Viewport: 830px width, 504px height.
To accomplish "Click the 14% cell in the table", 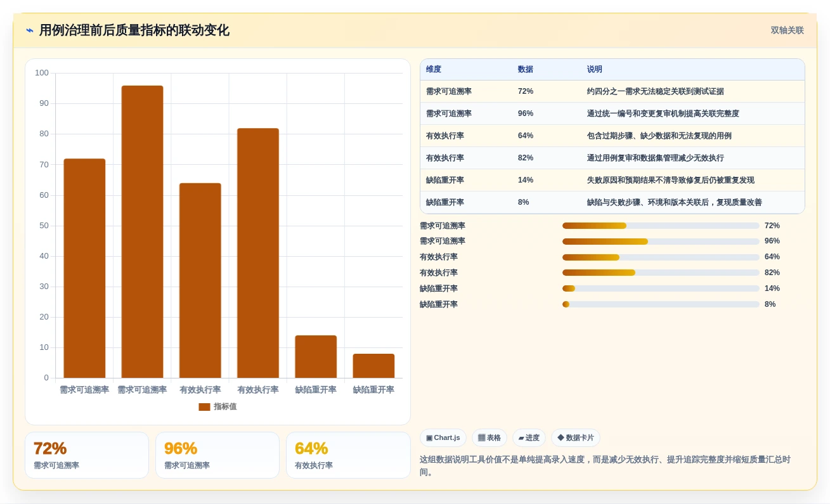I will [526, 180].
